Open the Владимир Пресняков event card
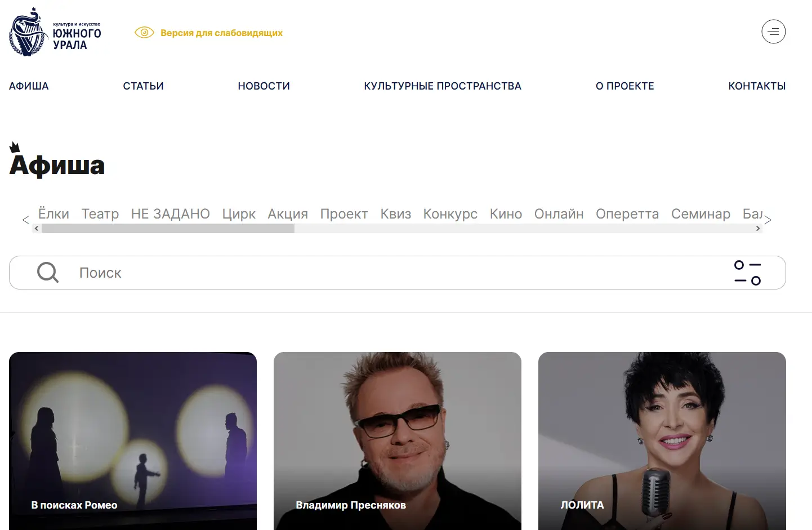Viewport: 812px width, 530px height. pos(398,441)
